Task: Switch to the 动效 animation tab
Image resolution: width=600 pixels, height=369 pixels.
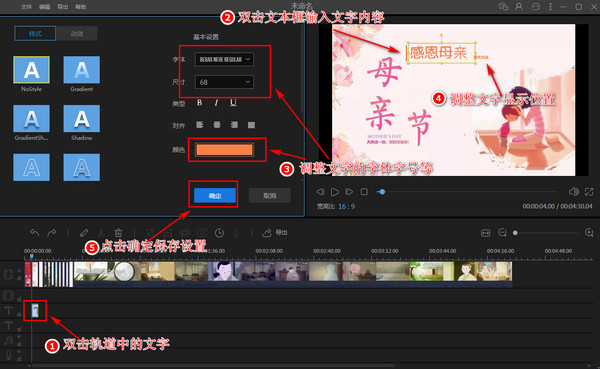Action: (x=77, y=34)
